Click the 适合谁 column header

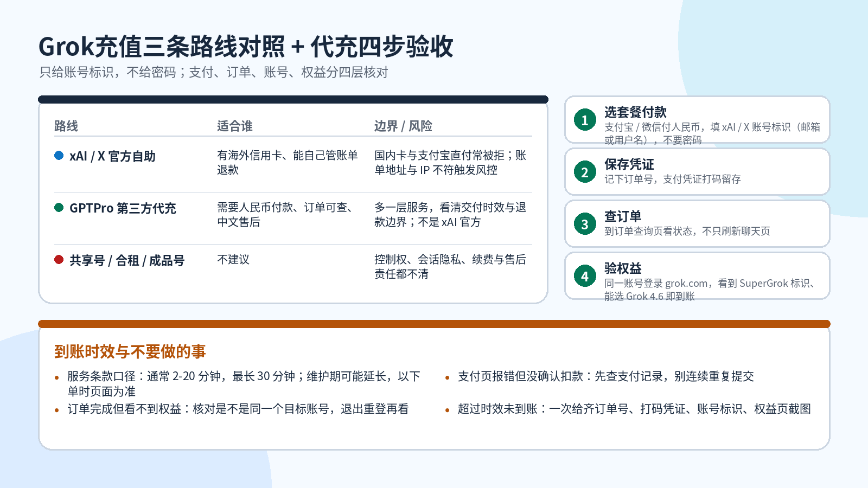(x=235, y=126)
